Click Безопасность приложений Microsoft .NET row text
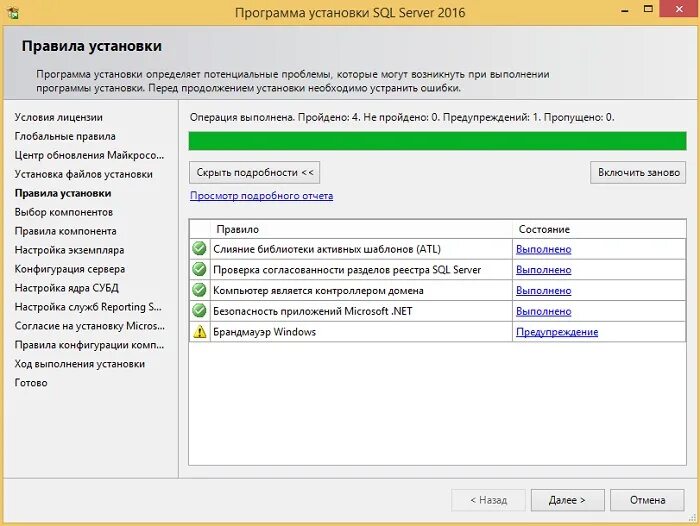 (x=312, y=311)
